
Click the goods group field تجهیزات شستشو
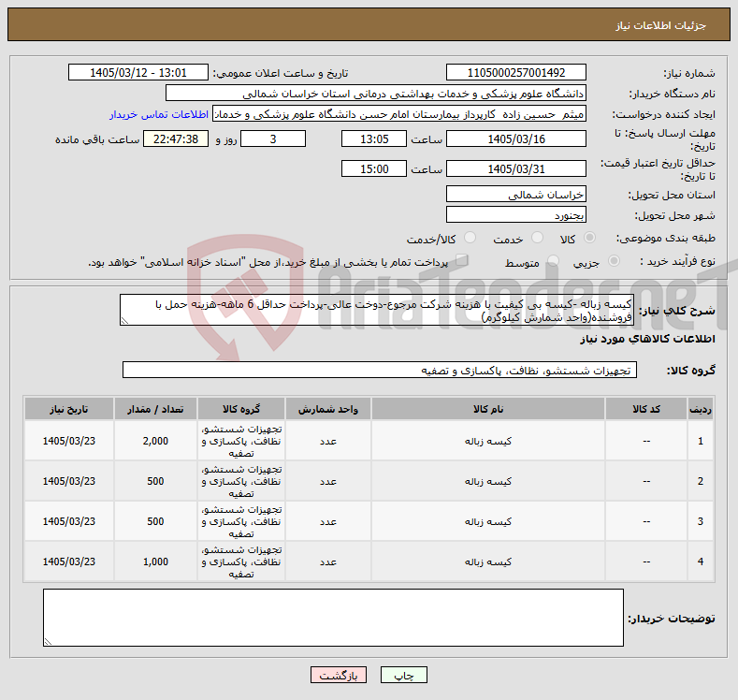point(380,370)
